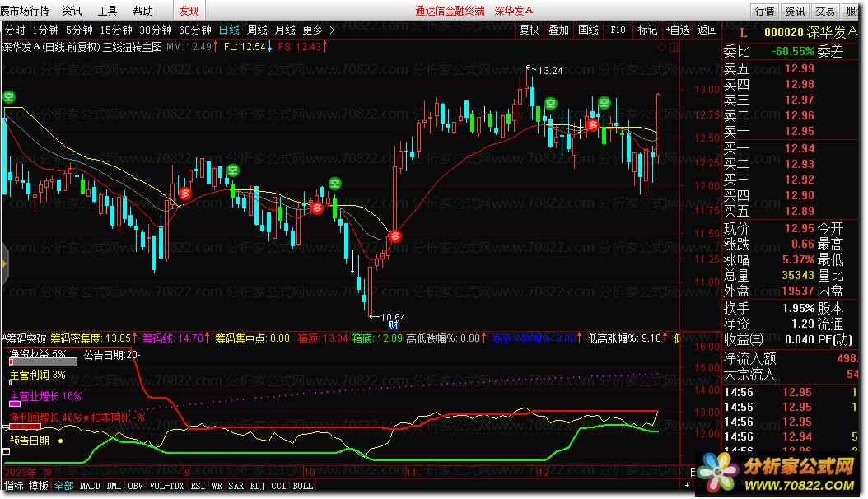Click the red 多 signal at the November breakout
The image size is (868, 499).
[x=395, y=236]
